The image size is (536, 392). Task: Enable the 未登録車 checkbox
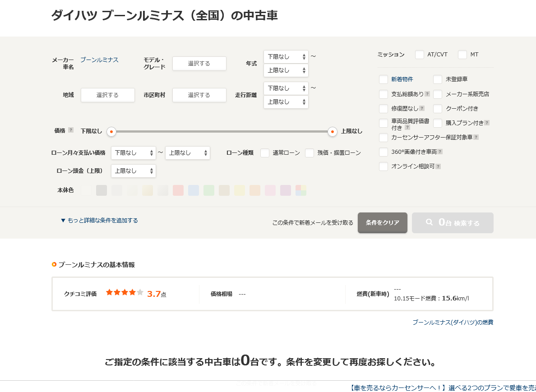[438, 79]
